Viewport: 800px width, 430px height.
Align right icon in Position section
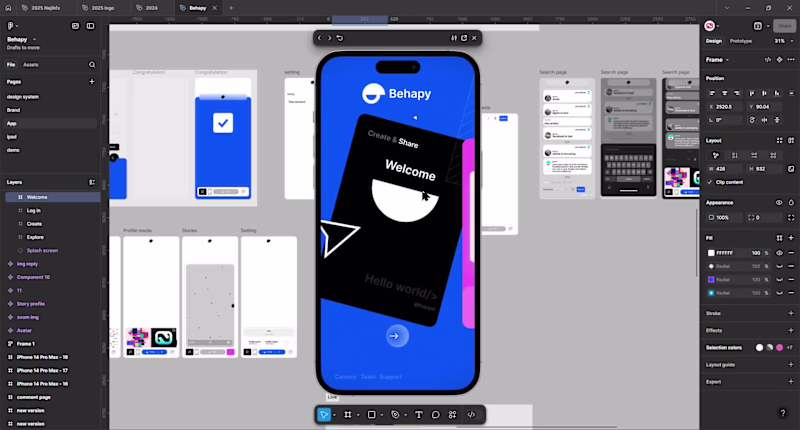(737, 93)
